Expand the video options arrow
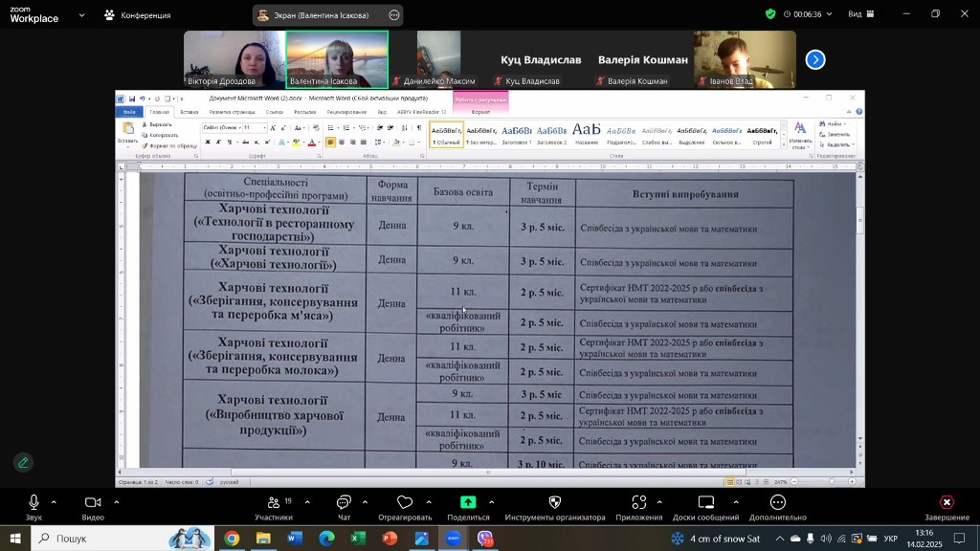 coord(117,501)
